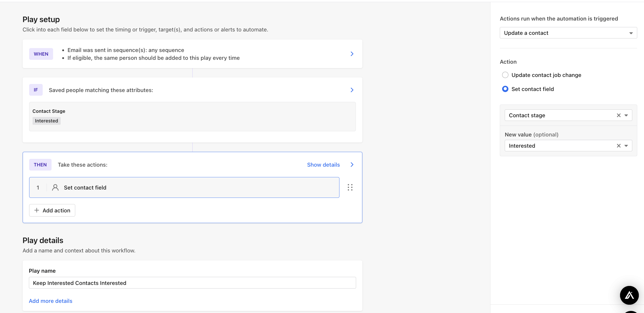The width and height of the screenshot is (644, 313).
Task: Click 'Saved people matching these attributes' text
Action: 101,90
